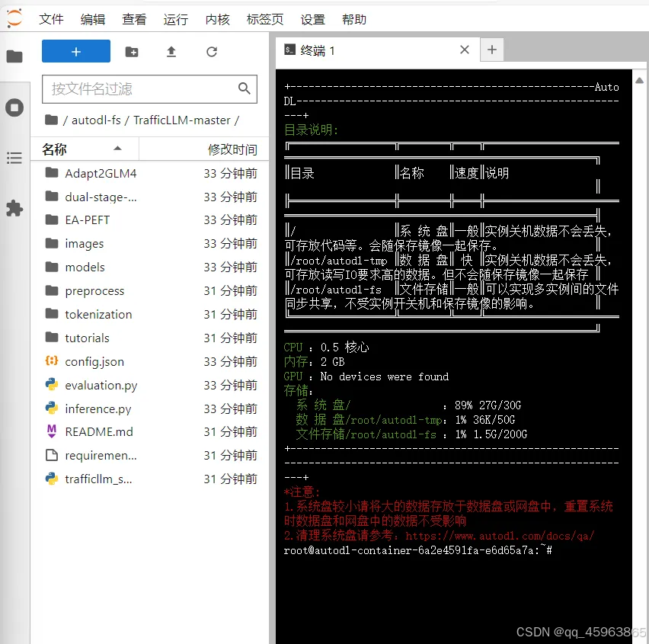
Task: Add a new tab with the plus button
Action: coord(492,50)
